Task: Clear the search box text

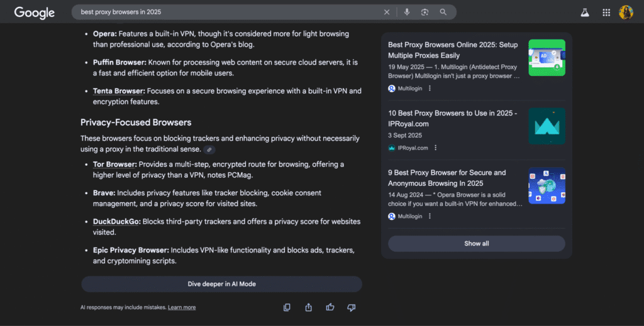Action: coord(387,12)
